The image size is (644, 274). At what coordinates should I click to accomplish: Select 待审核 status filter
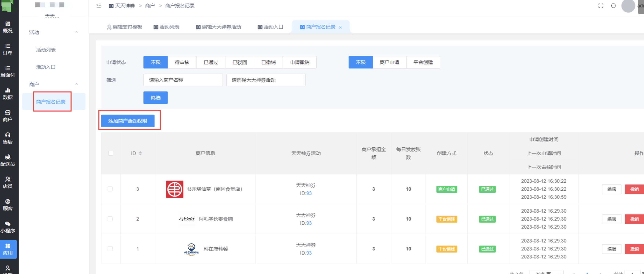tap(182, 62)
